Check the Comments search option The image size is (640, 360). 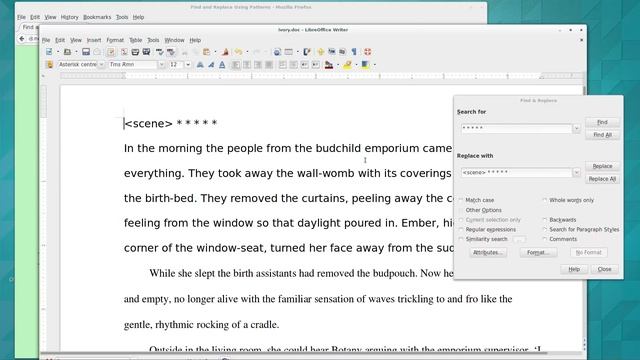544,239
